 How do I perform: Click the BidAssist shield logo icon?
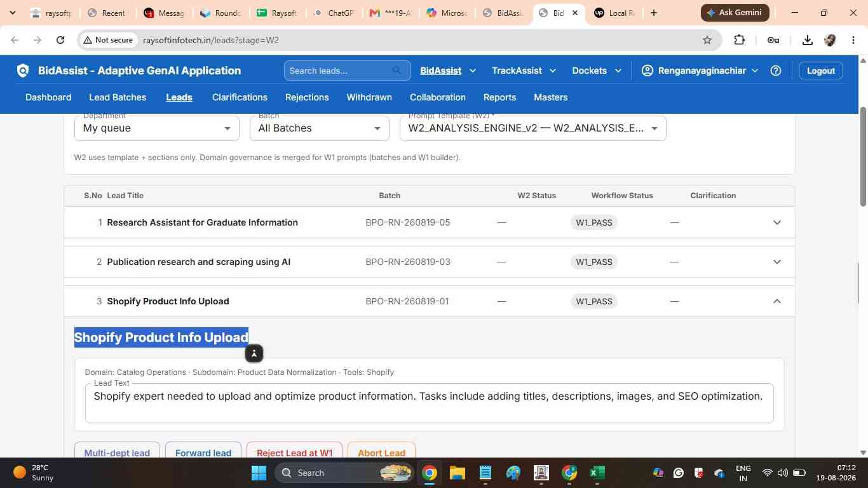click(23, 71)
